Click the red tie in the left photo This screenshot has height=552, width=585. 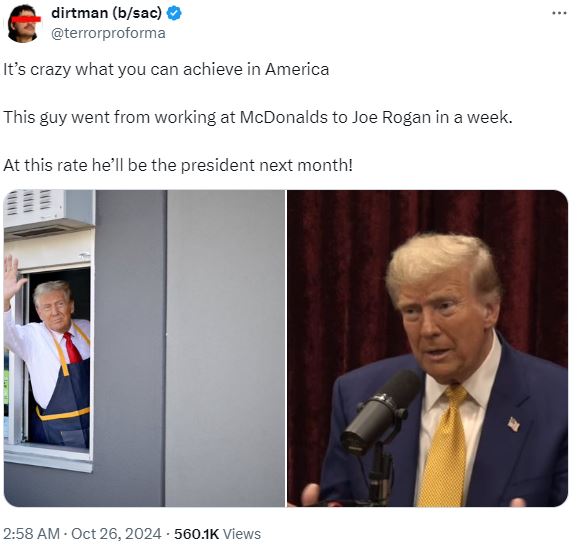[73, 348]
